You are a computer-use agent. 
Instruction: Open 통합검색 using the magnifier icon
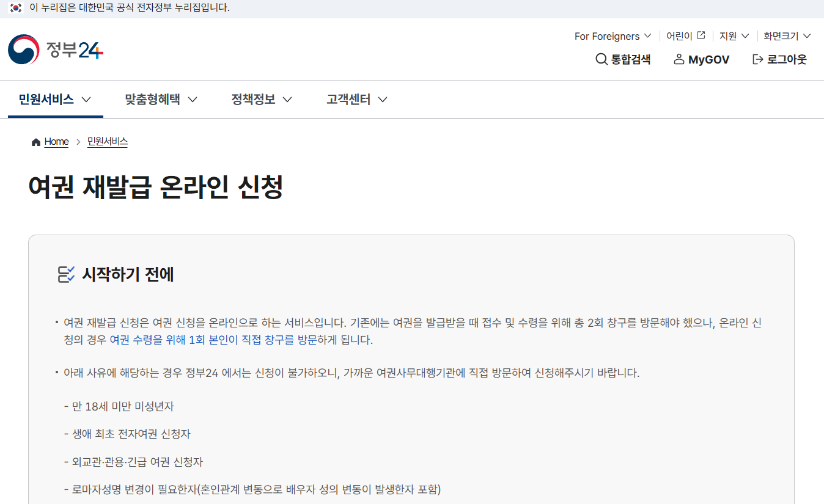click(600, 59)
